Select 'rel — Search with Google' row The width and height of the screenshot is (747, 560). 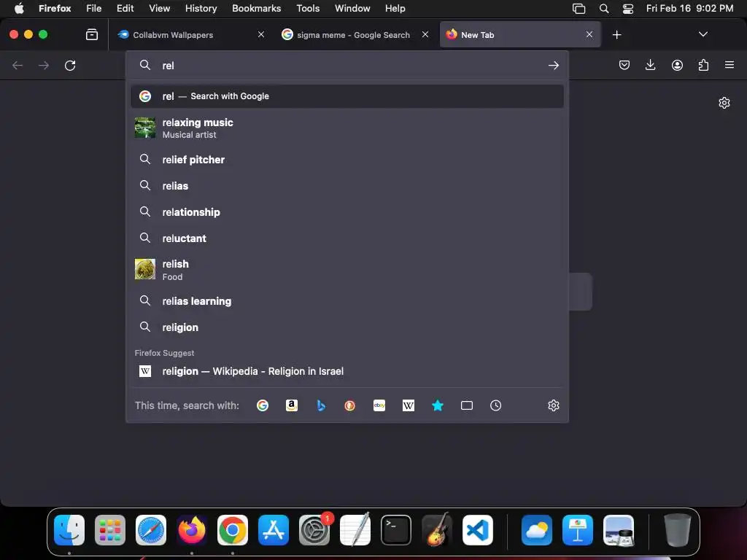click(x=347, y=96)
